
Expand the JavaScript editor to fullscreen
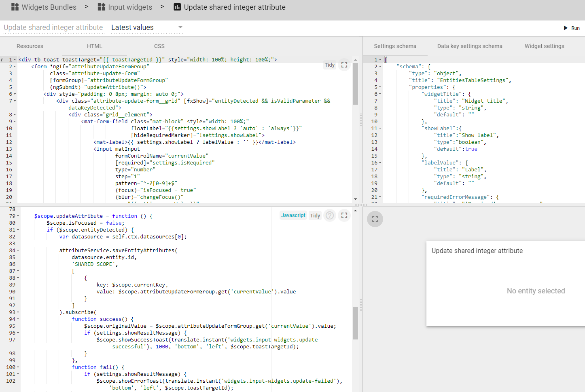[x=344, y=215]
